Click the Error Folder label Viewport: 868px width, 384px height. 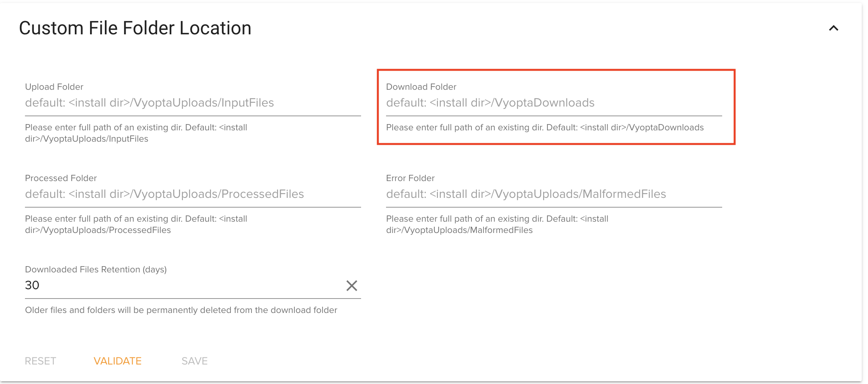(x=410, y=178)
